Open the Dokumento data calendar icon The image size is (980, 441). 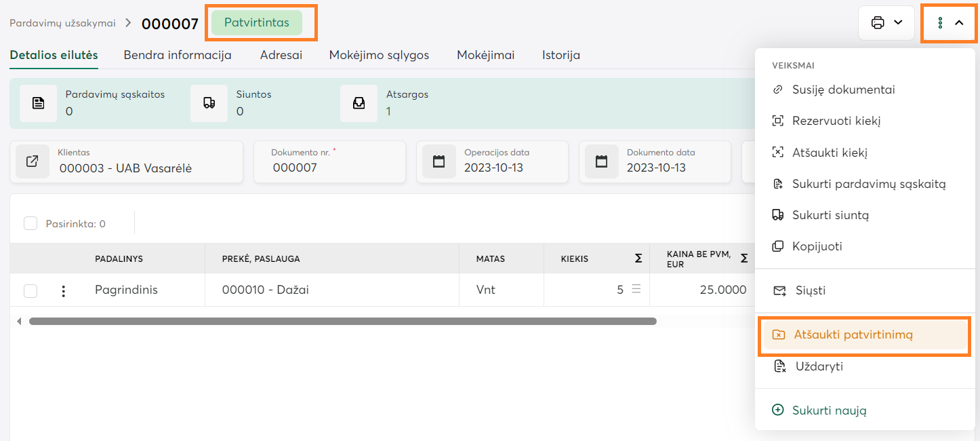(x=601, y=161)
